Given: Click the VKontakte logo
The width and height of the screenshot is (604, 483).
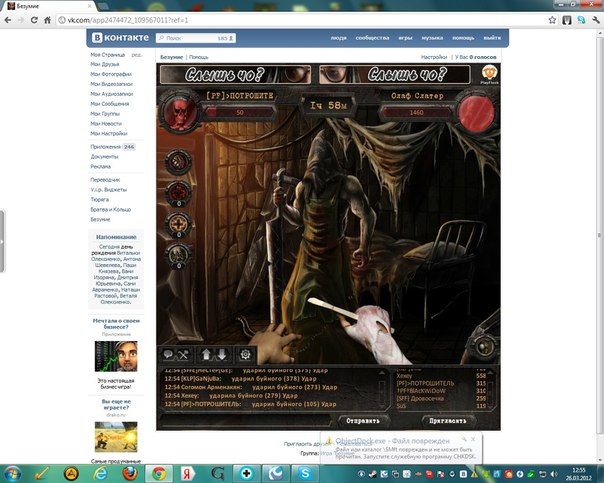Looking at the screenshot, I should pyautogui.click(x=120, y=38).
